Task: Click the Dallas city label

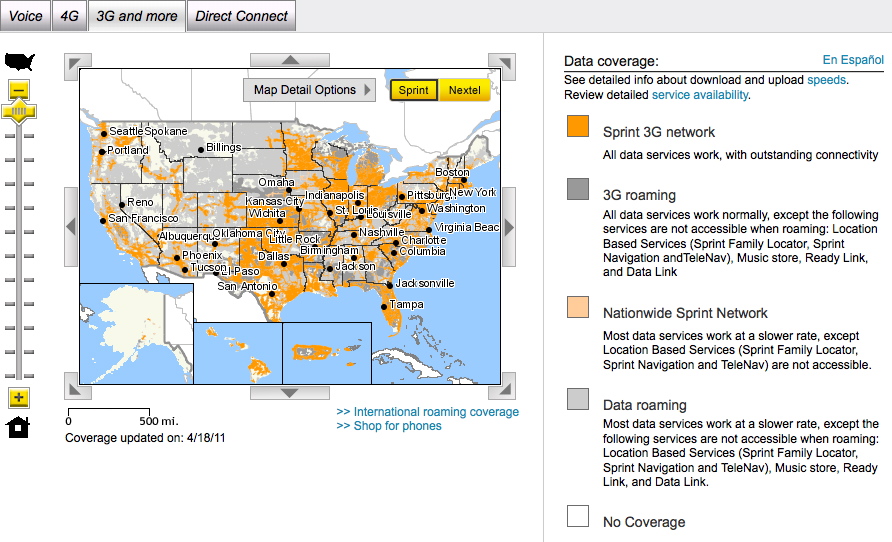Action: tap(274, 256)
